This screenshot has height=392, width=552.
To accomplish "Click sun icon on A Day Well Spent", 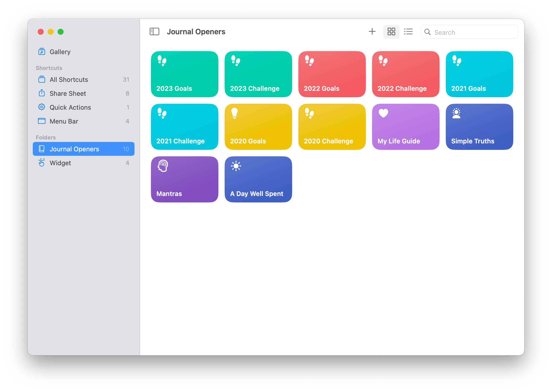I will pos(236,166).
